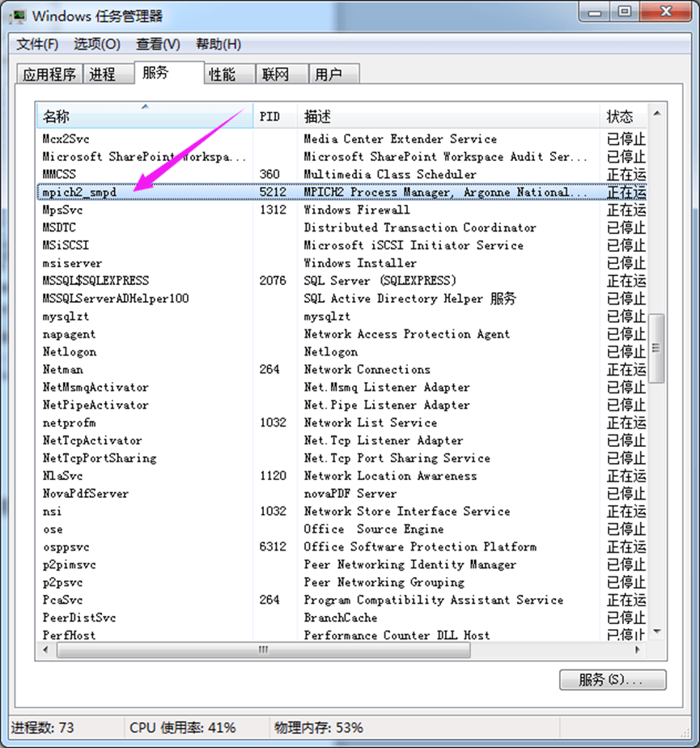Sort by the 描述 column header
This screenshot has width=700, height=748.
coord(448,116)
